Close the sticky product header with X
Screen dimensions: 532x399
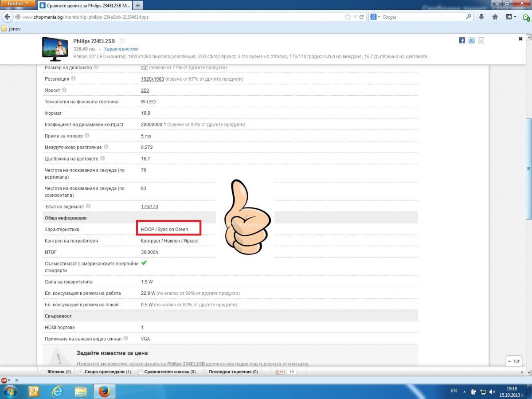pyautogui.click(x=520, y=39)
